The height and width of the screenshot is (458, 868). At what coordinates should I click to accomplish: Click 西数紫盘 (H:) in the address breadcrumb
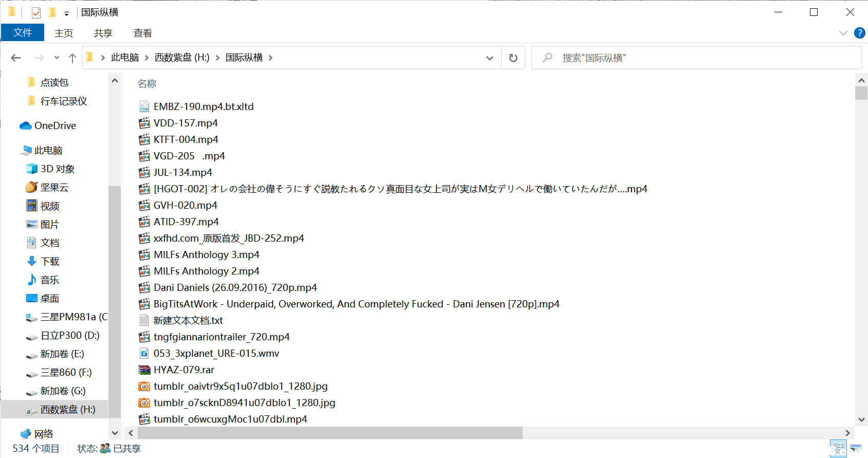182,58
